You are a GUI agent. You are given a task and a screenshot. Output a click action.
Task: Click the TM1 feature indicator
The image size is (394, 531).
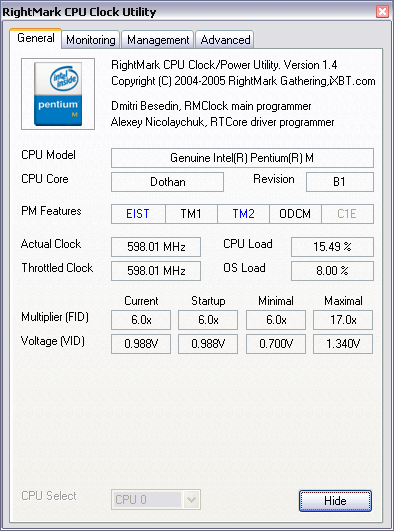tap(191, 214)
